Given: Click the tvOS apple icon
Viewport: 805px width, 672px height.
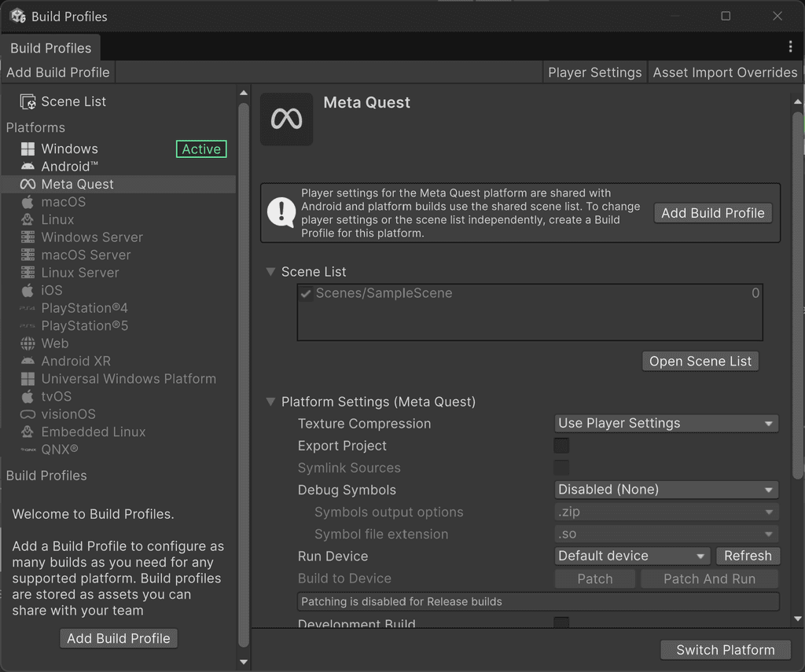Looking at the screenshot, I should (x=28, y=396).
